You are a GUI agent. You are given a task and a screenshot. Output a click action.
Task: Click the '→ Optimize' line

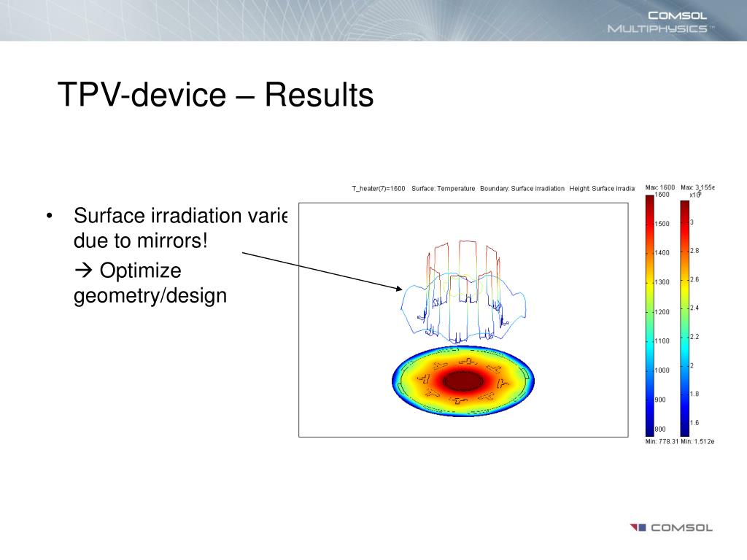(128, 271)
